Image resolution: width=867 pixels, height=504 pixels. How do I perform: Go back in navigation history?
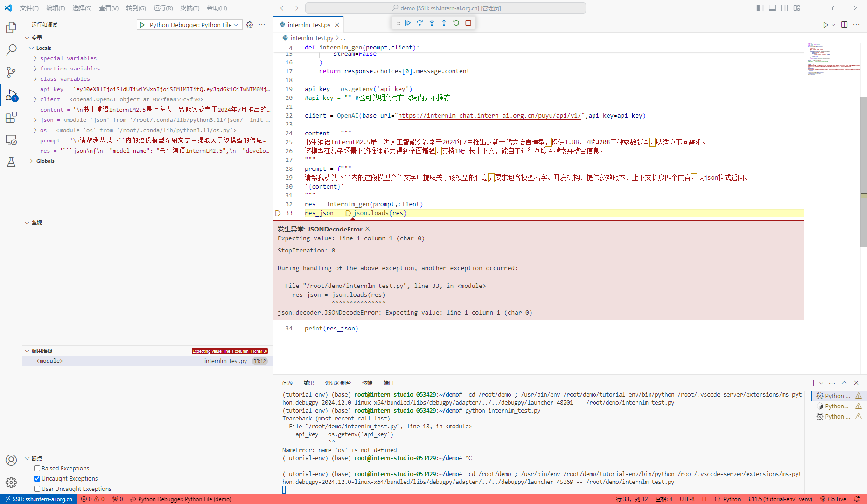pos(283,8)
